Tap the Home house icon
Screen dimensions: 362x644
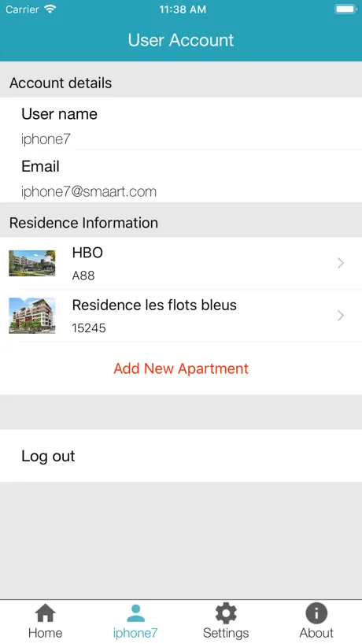(x=45, y=613)
